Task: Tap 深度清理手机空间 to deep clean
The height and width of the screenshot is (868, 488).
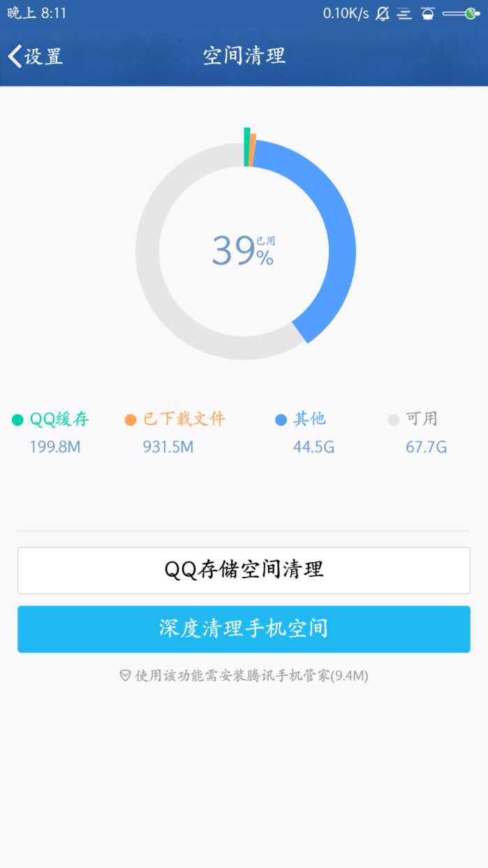Action: 244,629
